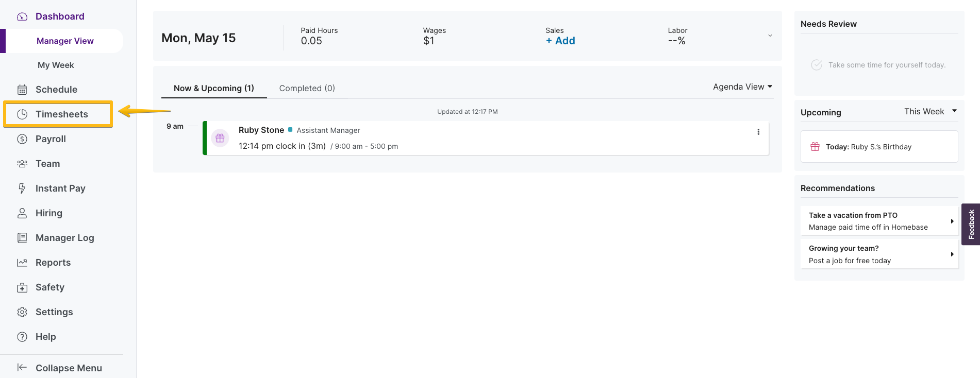980x378 pixels.
Task: Open the This Week dropdown
Action: 930,112
